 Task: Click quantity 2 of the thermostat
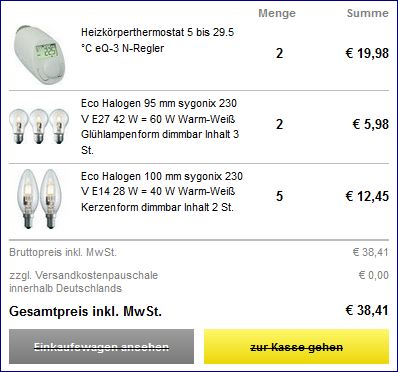pos(279,53)
